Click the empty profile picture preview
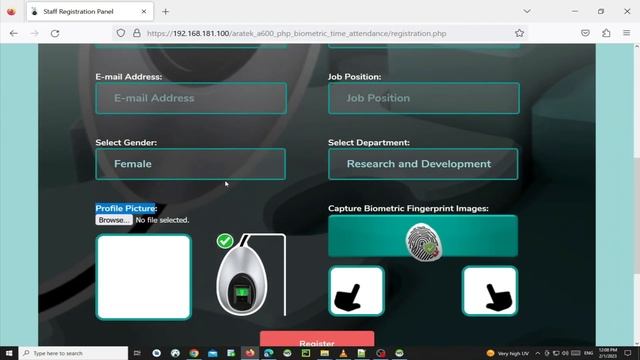The image size is (640, 360). (x=144, y=277)
